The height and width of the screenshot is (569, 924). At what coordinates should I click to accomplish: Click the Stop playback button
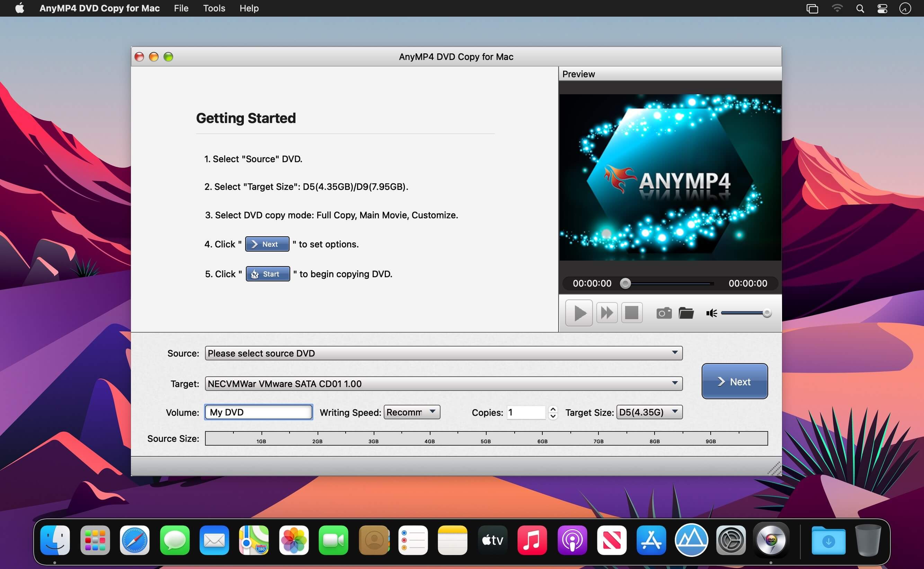tap(631, 313)
